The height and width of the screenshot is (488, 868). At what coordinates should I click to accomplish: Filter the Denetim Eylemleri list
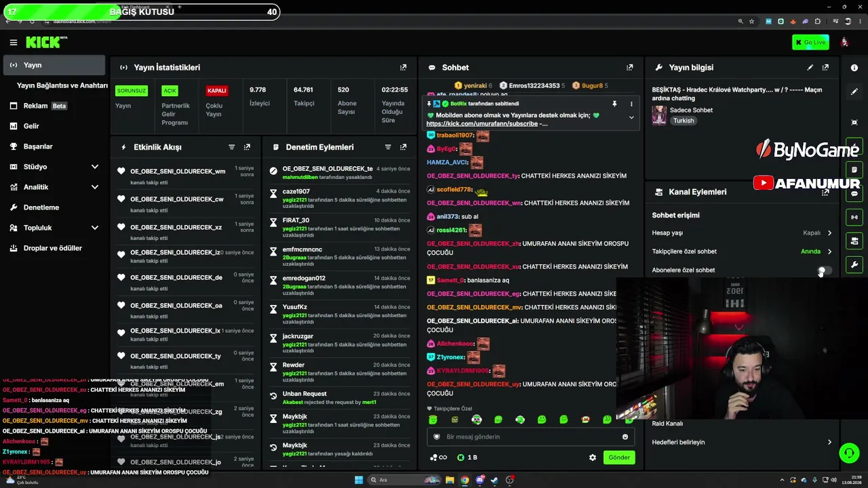(388, 147)
